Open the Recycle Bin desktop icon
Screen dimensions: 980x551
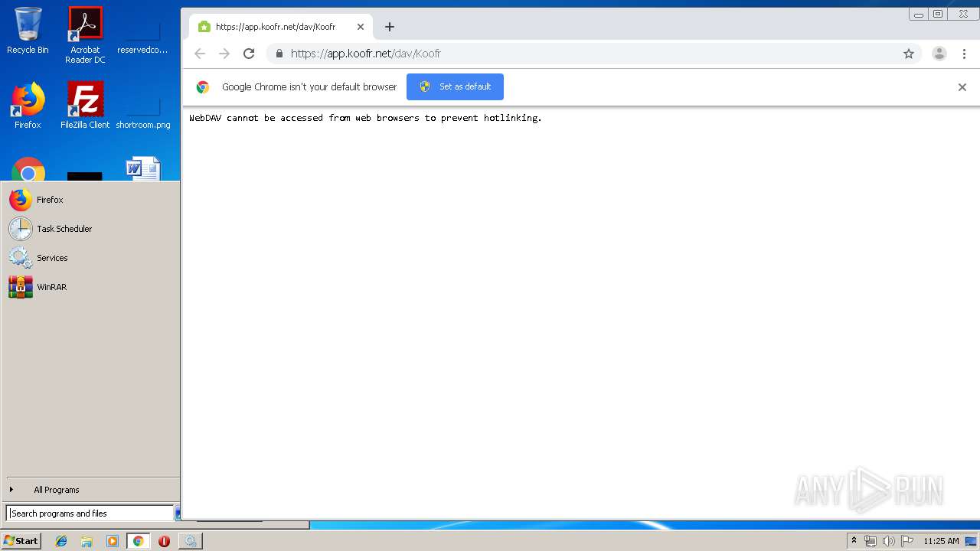(28, 31)
